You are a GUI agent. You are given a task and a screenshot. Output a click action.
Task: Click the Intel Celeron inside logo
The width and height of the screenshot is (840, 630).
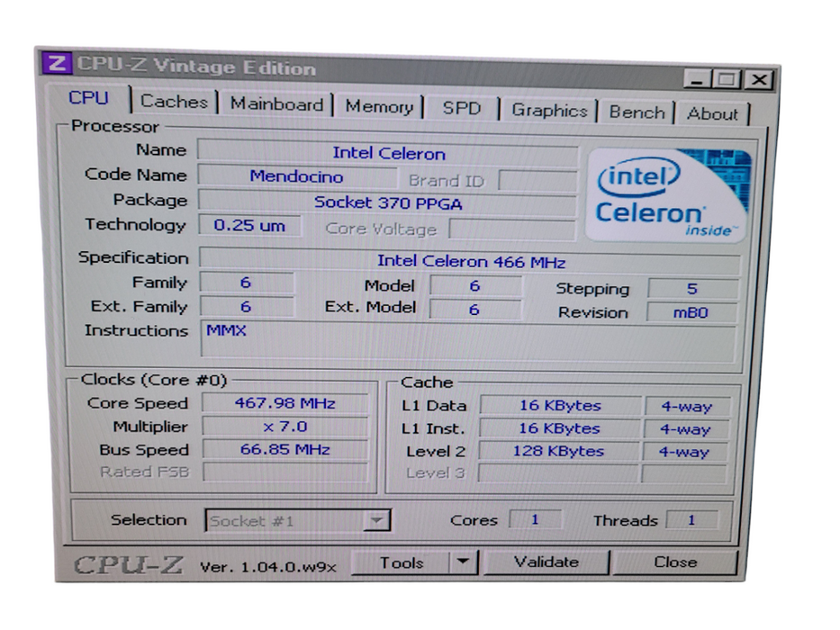coord(667,195)
